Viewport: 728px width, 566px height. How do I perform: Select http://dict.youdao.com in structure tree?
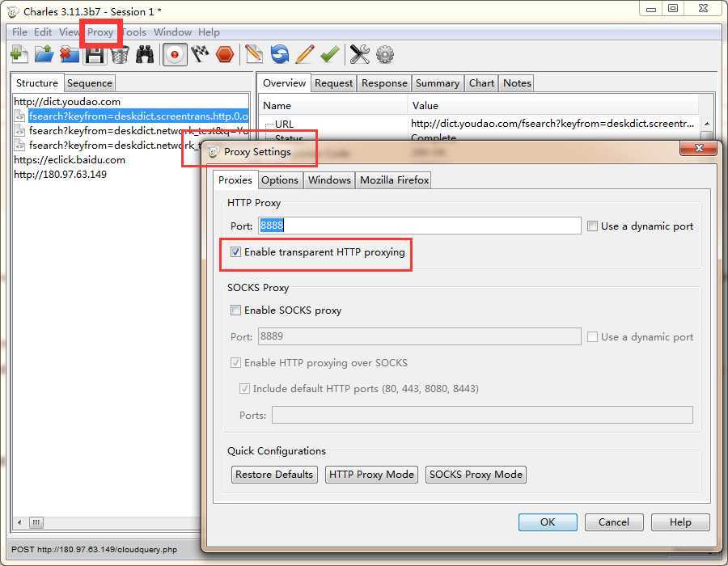tap(67, 102)
